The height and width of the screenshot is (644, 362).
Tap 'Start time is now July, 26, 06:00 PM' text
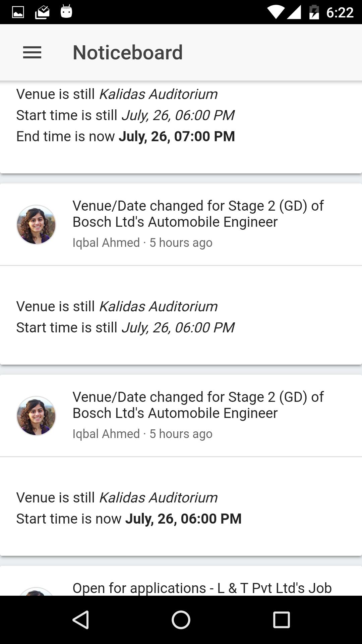pos(129,519)
